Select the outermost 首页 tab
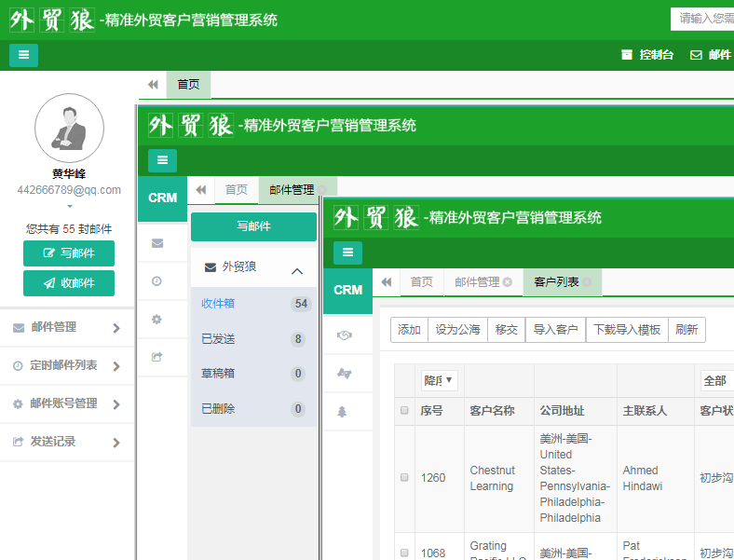Screen dimensions: 734x560 click(189, 85)
